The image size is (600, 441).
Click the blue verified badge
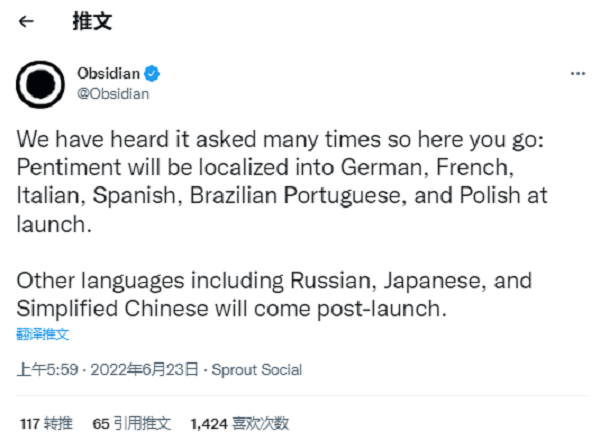(x=152, y=74)
